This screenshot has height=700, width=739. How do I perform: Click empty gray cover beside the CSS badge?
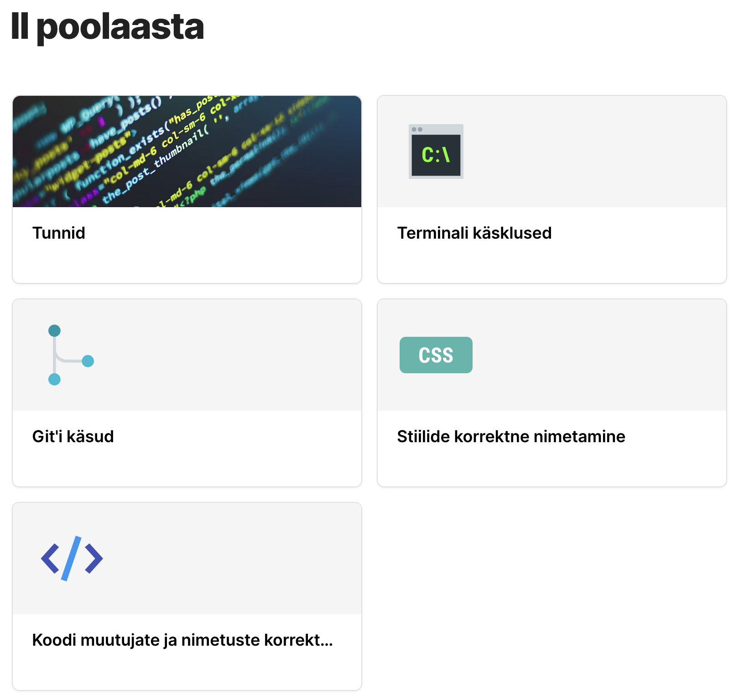pyautogui.click(x=593, y=355)
